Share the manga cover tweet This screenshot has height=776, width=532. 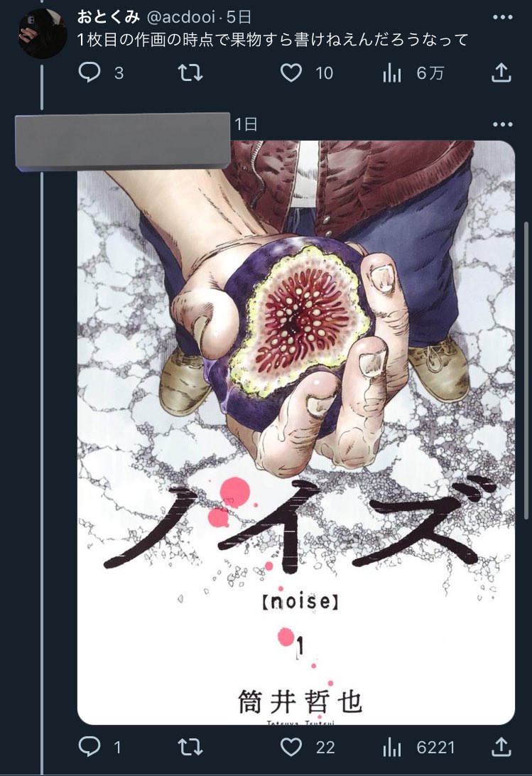[x=501, y=746]
